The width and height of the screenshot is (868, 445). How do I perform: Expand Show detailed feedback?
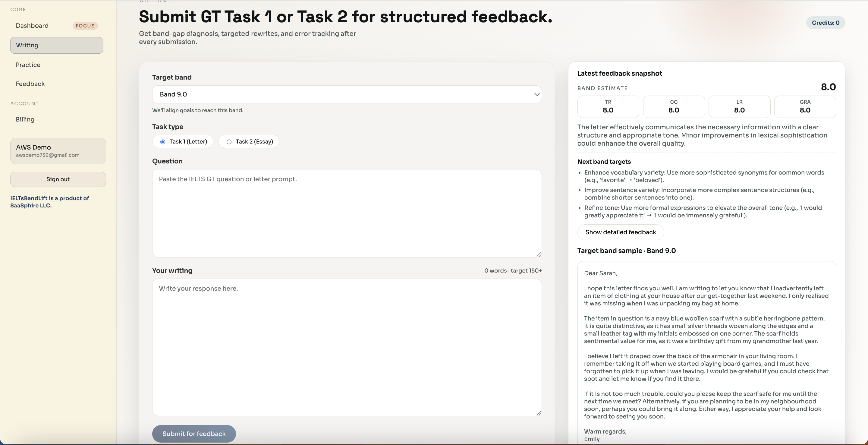point(620,232)
